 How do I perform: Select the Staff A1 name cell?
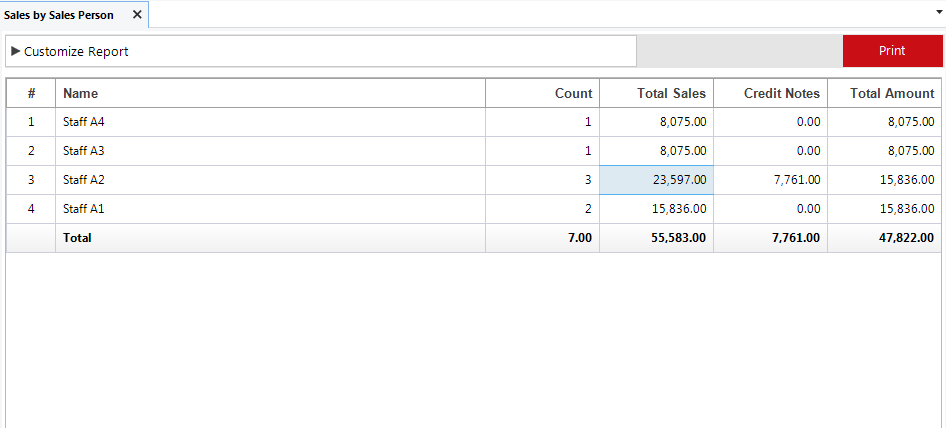click(270, 209)
